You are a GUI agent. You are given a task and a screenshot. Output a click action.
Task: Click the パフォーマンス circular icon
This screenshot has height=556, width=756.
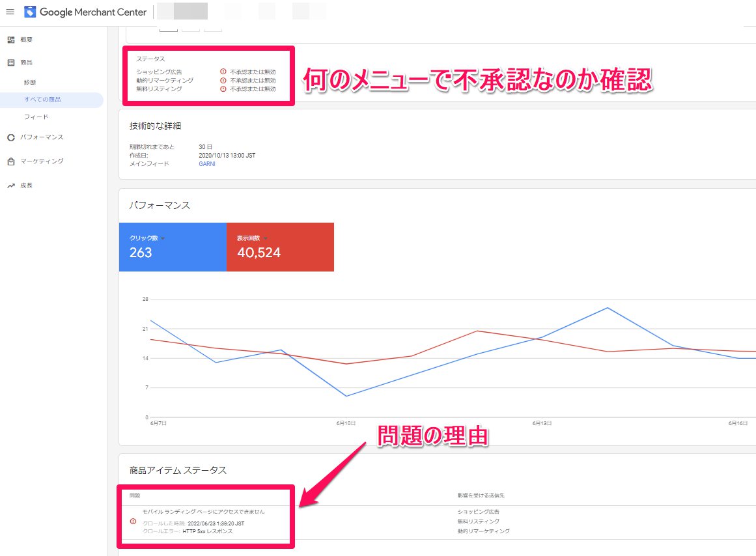(10, 137)
